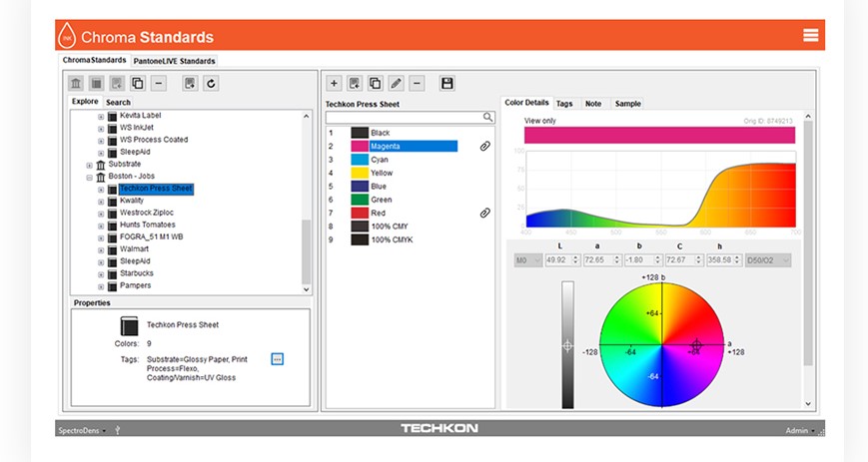This screenshot has height=462, width=868.
Task: Click the paperclip icon on the Magenta row
Action: click(484, 146)
